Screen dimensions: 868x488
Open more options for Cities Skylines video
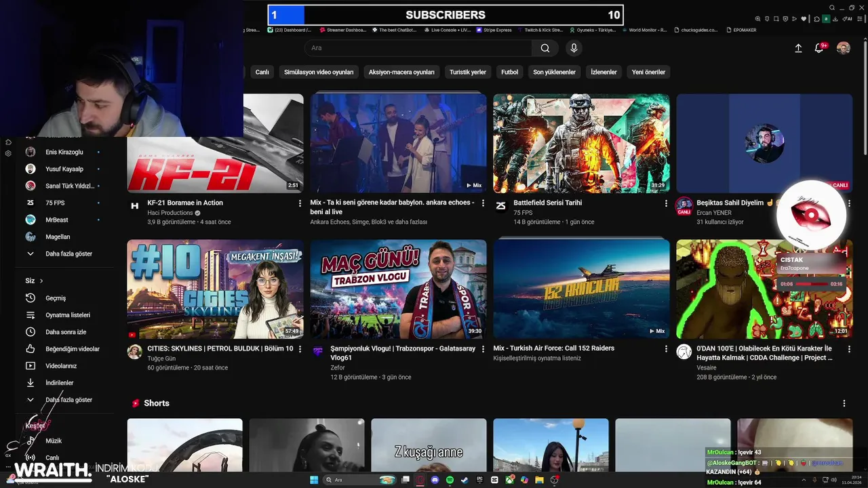click(x=300, y=349)
